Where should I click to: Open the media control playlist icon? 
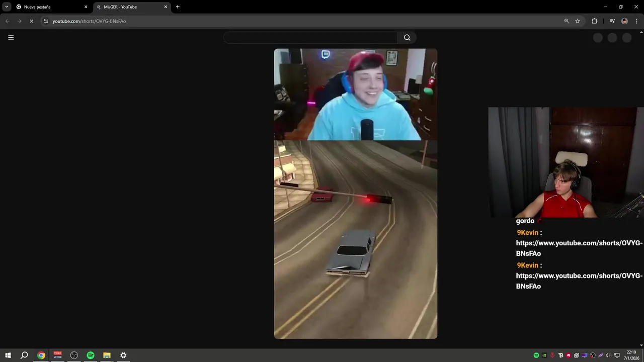pyautogui.click(x=612, y=21)
